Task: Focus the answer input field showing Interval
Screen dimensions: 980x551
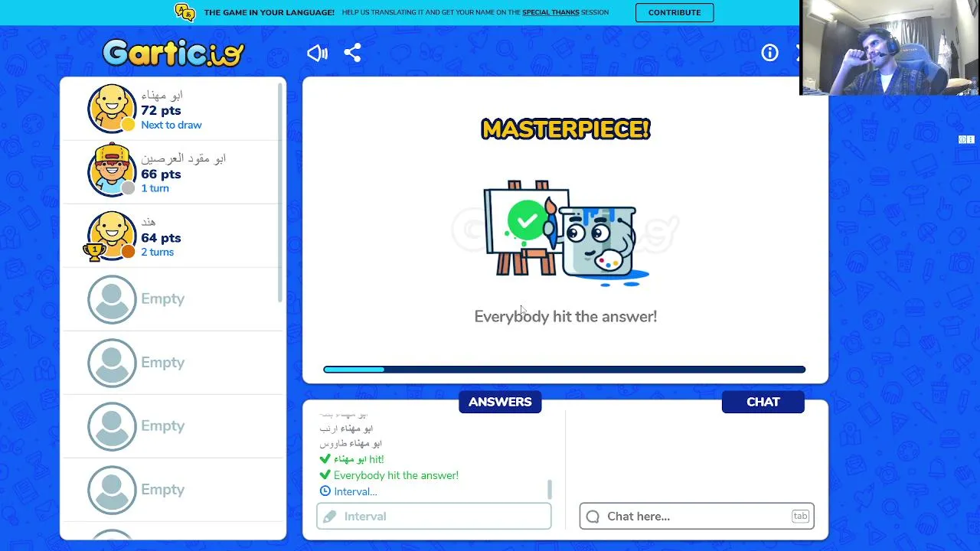Action: point(434,517)
